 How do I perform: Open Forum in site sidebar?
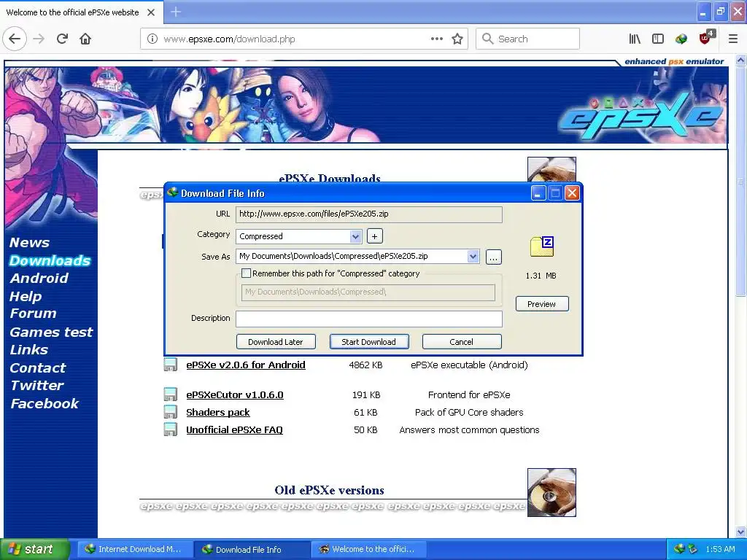[x=33, y=314]
